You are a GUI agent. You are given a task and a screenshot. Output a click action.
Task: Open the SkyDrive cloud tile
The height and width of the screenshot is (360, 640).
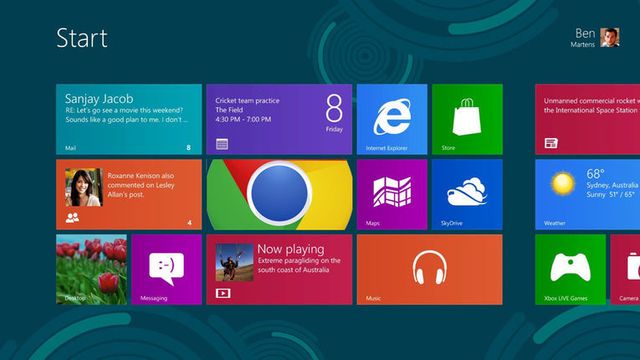click(x=467, y=194)
